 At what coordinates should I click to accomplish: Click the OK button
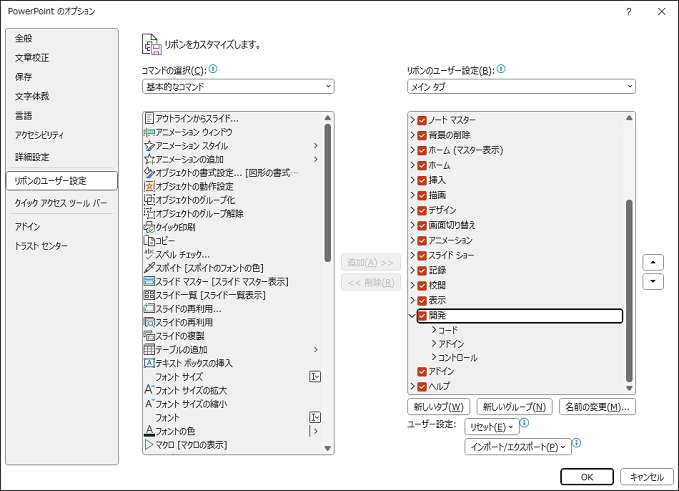587,477
